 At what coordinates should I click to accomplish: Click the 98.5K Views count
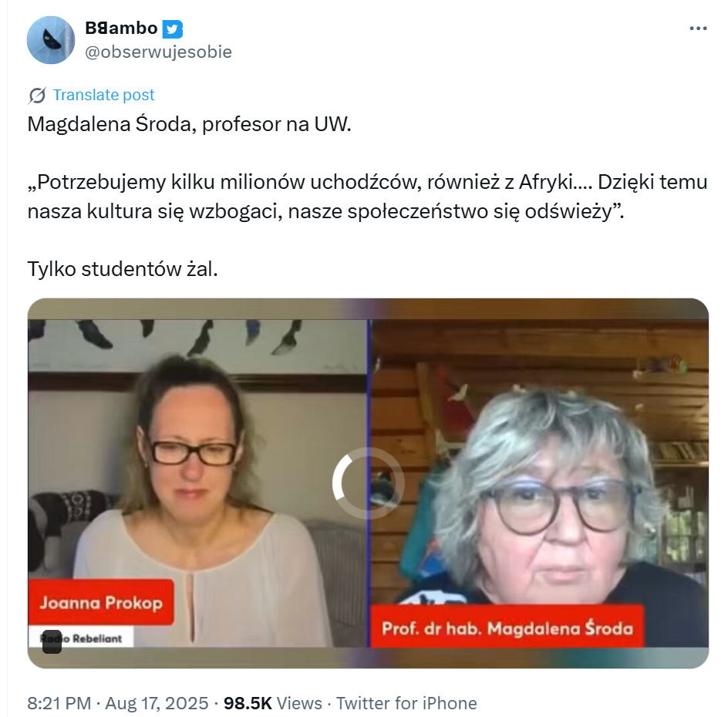coord(272,703)
